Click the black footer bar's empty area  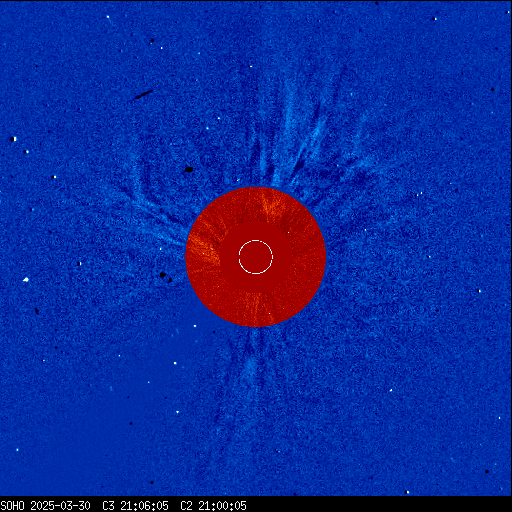(x=379, y=506)
